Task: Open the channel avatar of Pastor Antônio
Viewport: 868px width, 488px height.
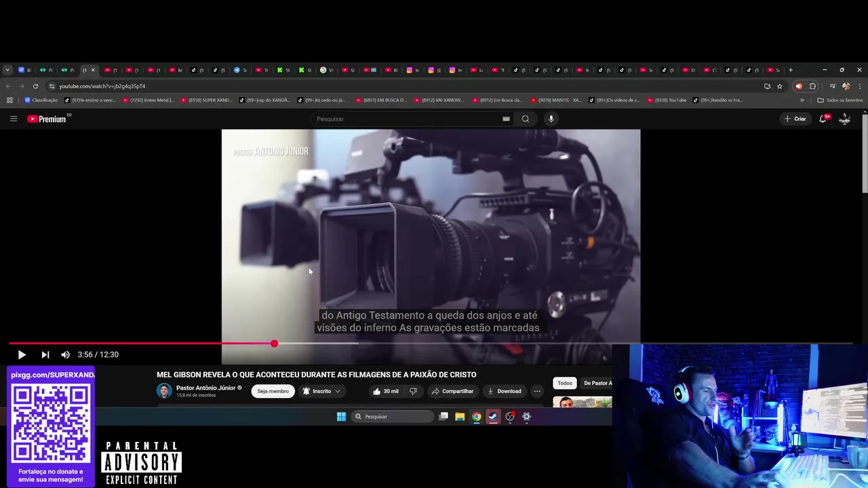Action: coord(164,391)
